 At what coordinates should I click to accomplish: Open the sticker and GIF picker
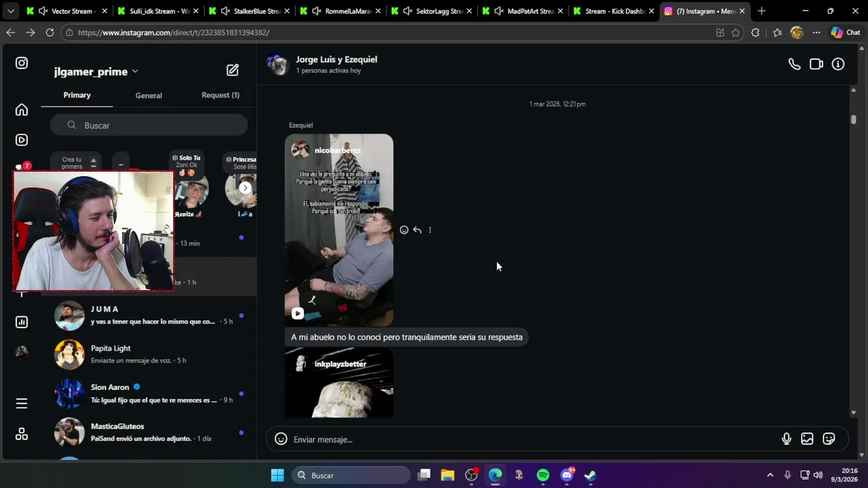coord(829,439)
